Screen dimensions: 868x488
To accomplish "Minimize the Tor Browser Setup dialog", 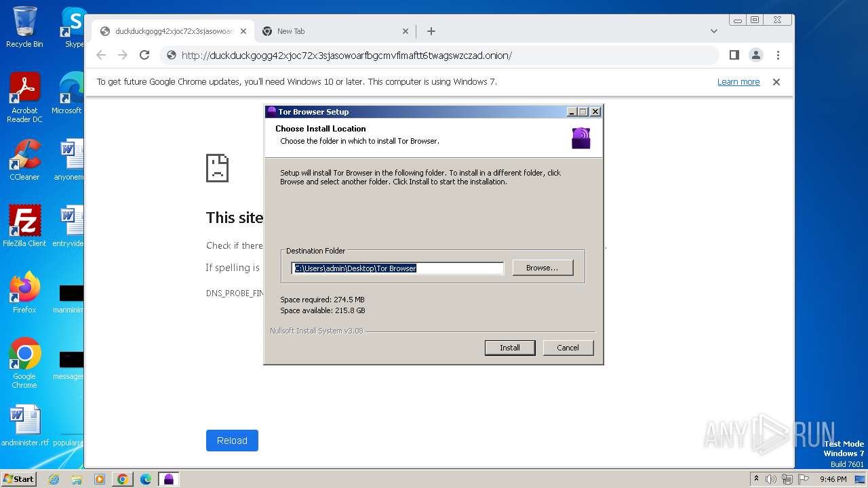I will pos(572,112).
